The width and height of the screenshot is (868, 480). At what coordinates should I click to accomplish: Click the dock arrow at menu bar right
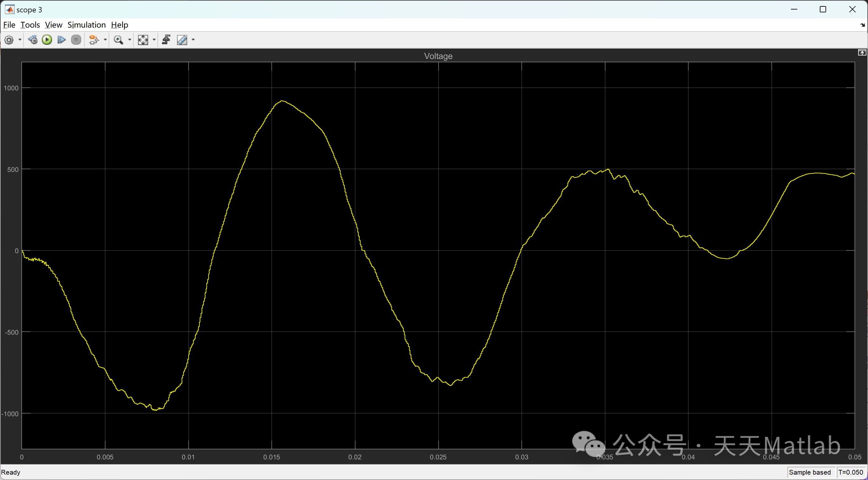tap(862, 25)
